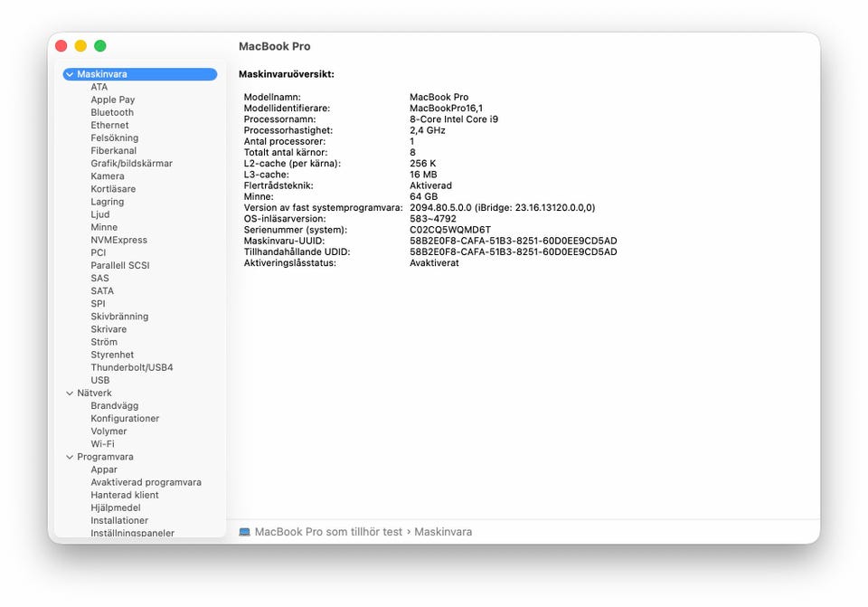Select Bluetooth in the sidebar
Image resolution: width=868 pixels, height=607 pixels.
point(111,113)
